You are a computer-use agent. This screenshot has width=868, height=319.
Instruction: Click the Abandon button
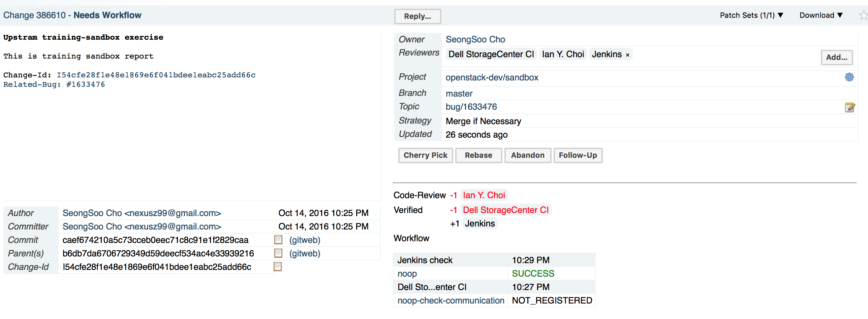527,155
